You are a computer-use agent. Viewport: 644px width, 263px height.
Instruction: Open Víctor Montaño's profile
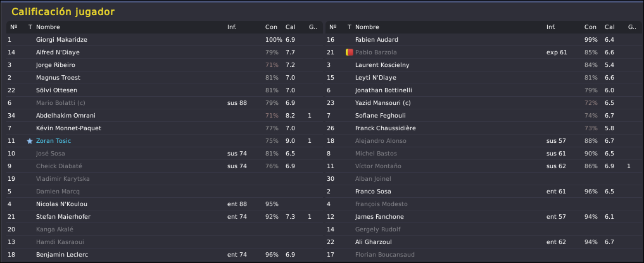(379, 166)
